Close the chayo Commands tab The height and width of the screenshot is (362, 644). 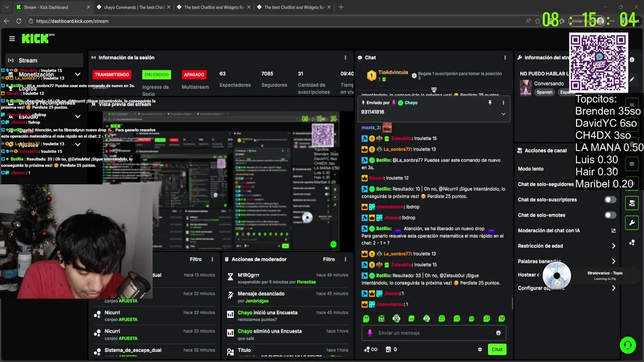pos(170,7)
